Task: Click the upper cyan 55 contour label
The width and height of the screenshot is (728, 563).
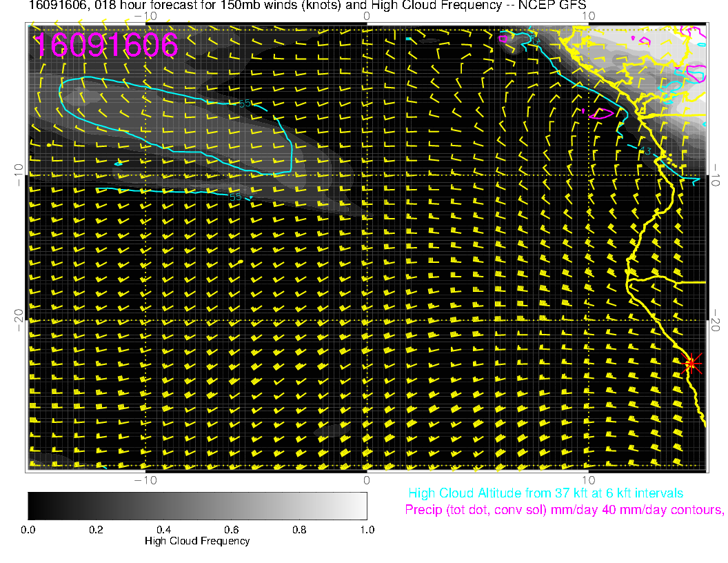Action: click(x=244, y=103)
